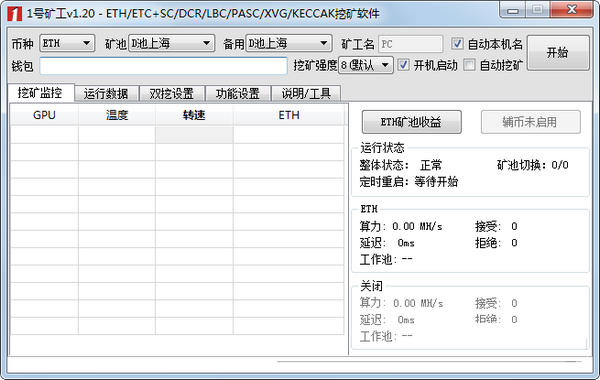This screenshot has width=600, height=380.
Task: Switch to the 运行数据 tab
Action: click(x=106, y=94)
